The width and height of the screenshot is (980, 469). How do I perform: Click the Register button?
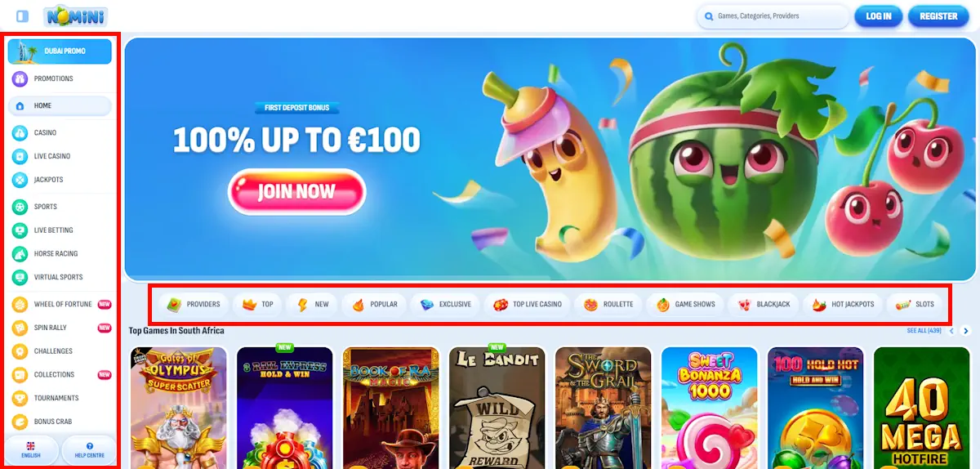(x=938, y=16)
